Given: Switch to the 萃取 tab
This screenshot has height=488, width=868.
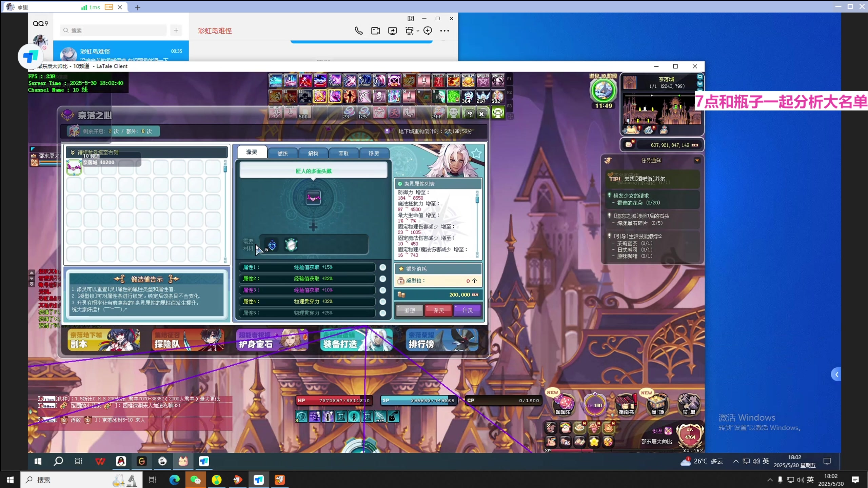Looking at the screenshot, I should click(343, 154).
